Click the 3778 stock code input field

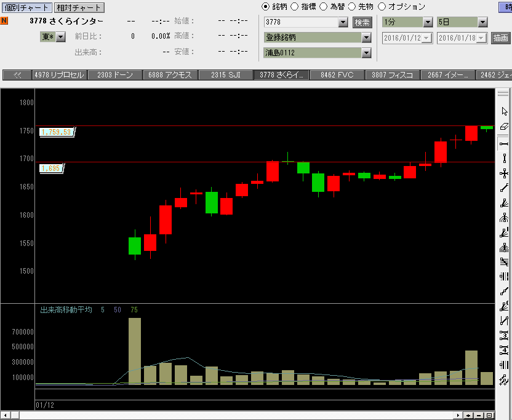[301, 22]
